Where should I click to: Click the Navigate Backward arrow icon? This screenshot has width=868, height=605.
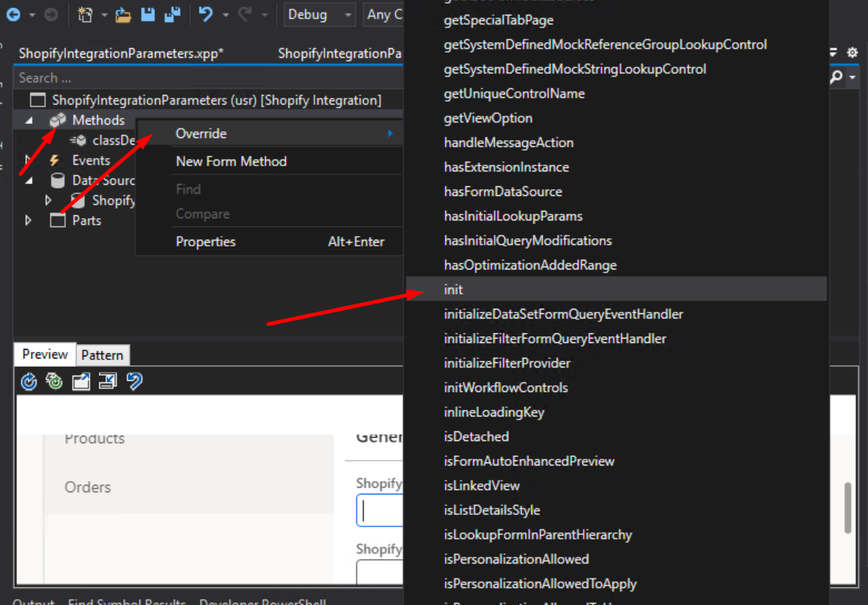click(x=13, y=15)
